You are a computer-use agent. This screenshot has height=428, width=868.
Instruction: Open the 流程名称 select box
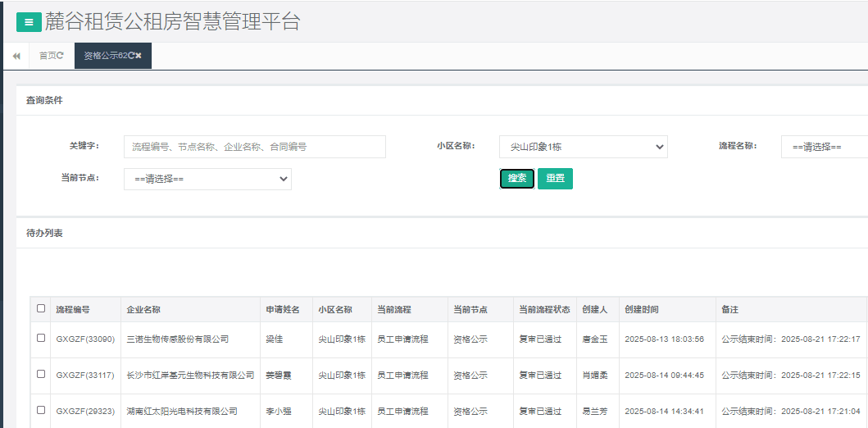(823, 147)
